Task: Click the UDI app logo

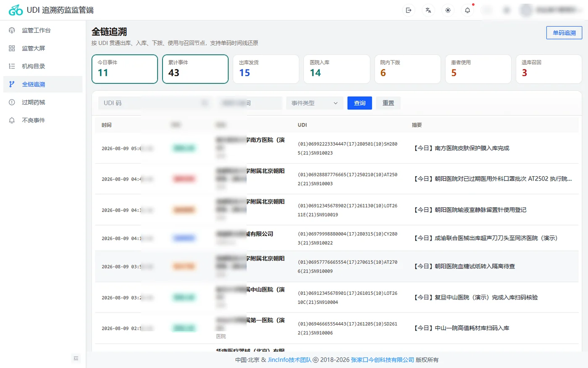Action: click(16, 10)
